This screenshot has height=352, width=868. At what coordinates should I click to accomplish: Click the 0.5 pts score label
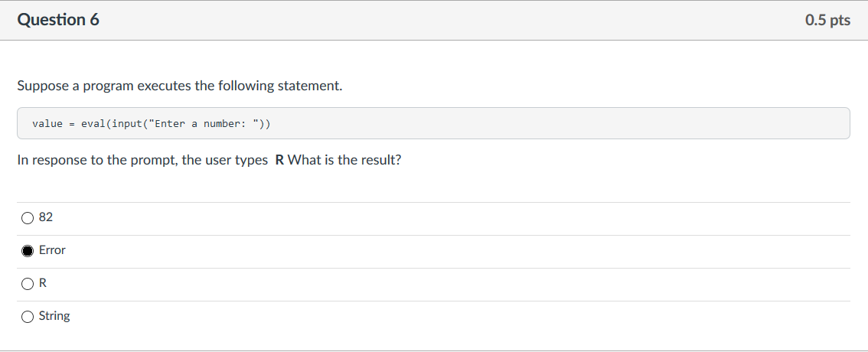click(x=827, y=20)
